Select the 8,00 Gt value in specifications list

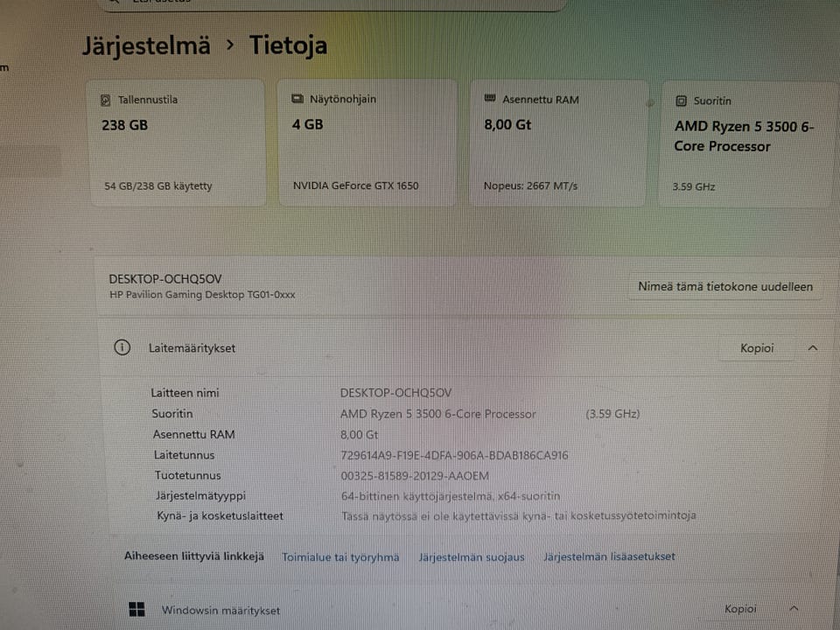click(x=359, y=435)
